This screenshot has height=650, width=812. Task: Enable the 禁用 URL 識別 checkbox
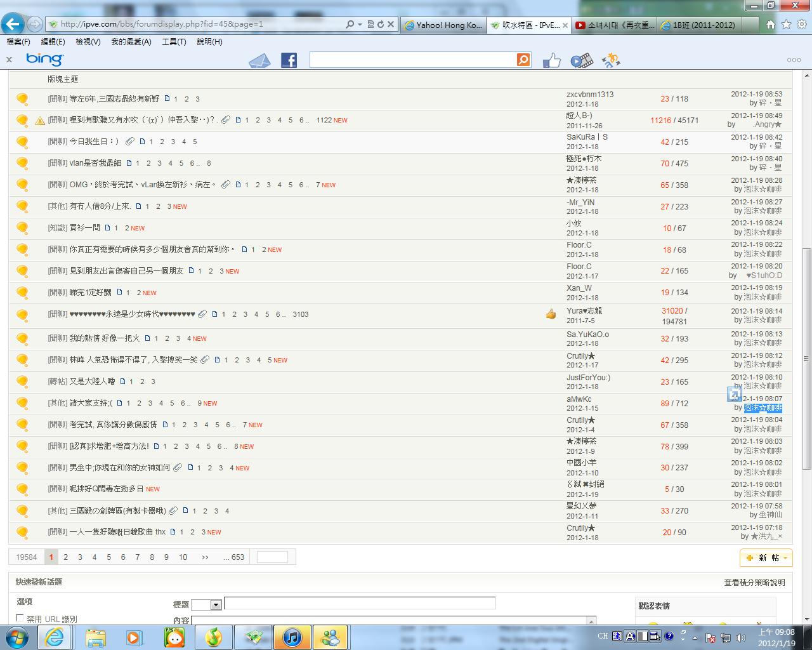point(20,618)
